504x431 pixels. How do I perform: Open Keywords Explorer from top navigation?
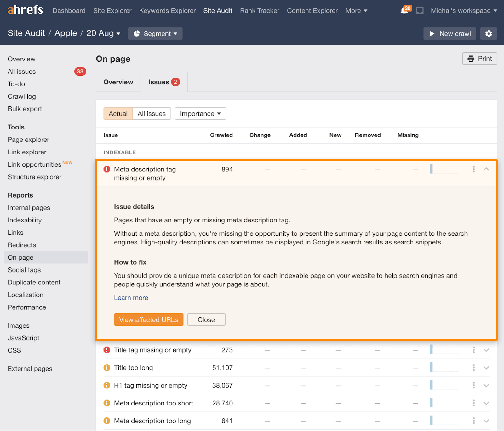pos(167,11)
